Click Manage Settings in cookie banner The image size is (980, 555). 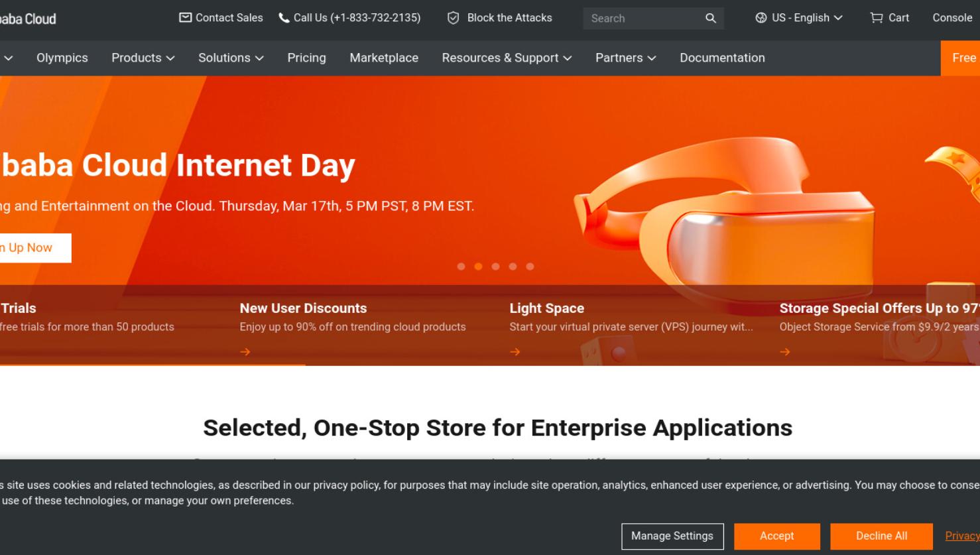tap(672, 536)
